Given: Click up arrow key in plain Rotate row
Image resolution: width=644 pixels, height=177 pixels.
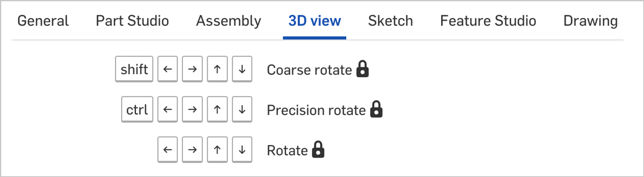Looking at the screenshot, I should click(x=217, y=150).
